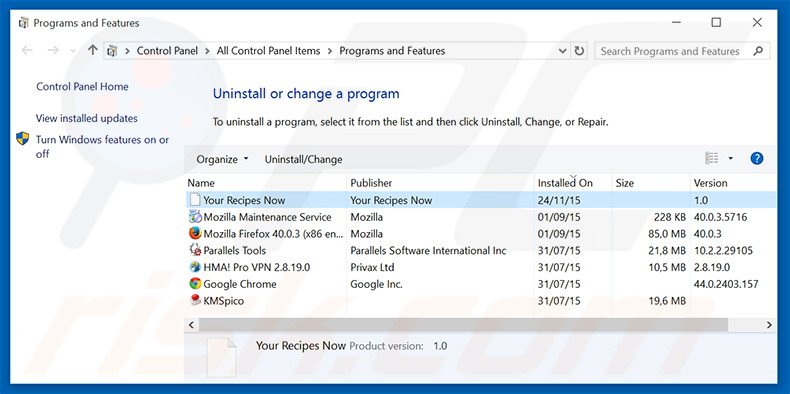The image size is (790, 394).
Task: Select Parallels Tools entry
Action: coord(234,250)
